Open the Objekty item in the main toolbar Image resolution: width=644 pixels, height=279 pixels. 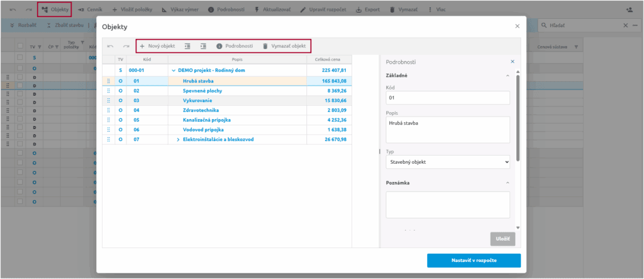[55, 10]
